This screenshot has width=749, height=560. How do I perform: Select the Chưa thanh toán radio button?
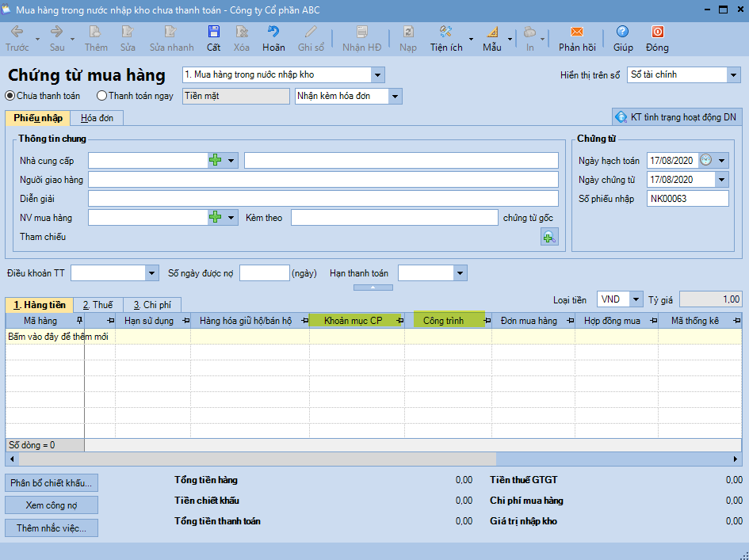click(x=10, y=96)
